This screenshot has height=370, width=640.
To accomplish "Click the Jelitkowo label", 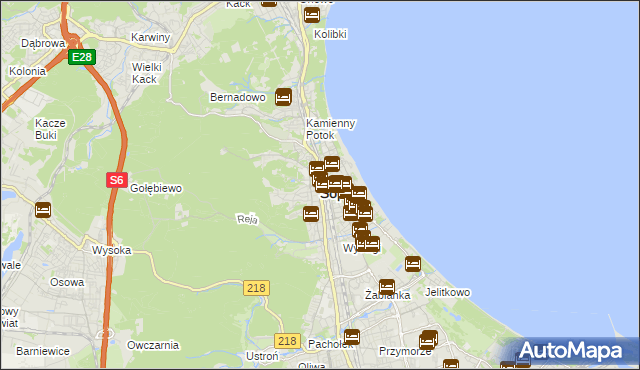I will coord(447,292).
